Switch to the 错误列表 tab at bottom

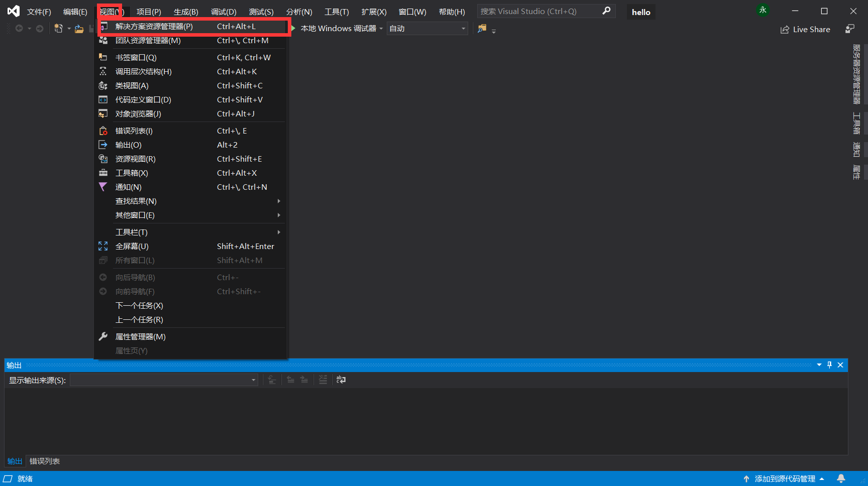[44, 461]
